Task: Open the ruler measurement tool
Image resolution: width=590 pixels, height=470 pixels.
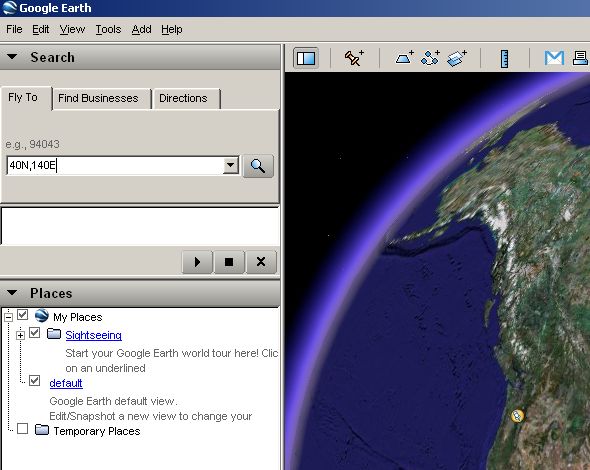Action: pyautogui.click(x=504, y=58)
